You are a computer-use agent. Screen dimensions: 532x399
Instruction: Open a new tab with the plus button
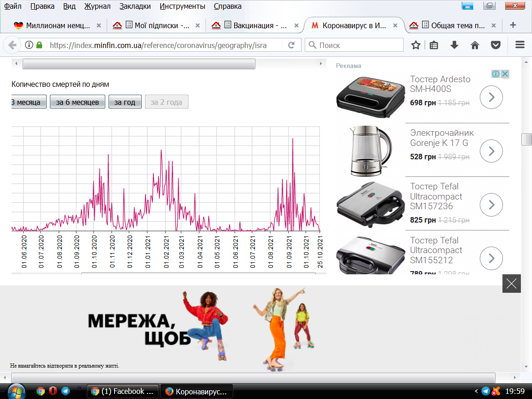pyautogui.click(x=513, y=25)
